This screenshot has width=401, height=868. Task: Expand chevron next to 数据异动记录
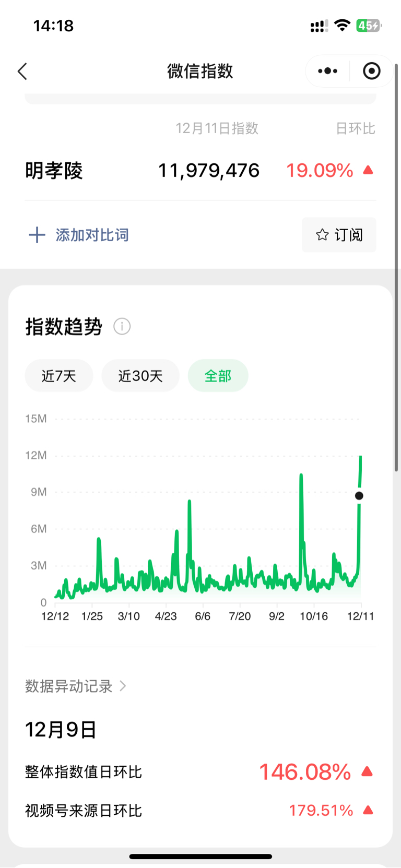(x=123, y=686)
